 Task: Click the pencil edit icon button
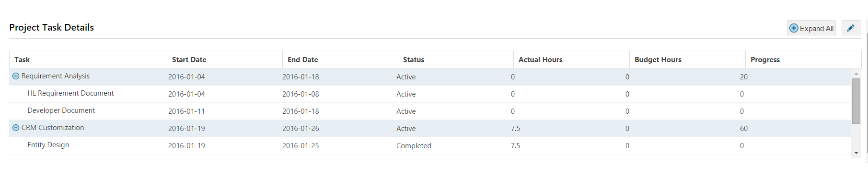(x=851, y=28)
